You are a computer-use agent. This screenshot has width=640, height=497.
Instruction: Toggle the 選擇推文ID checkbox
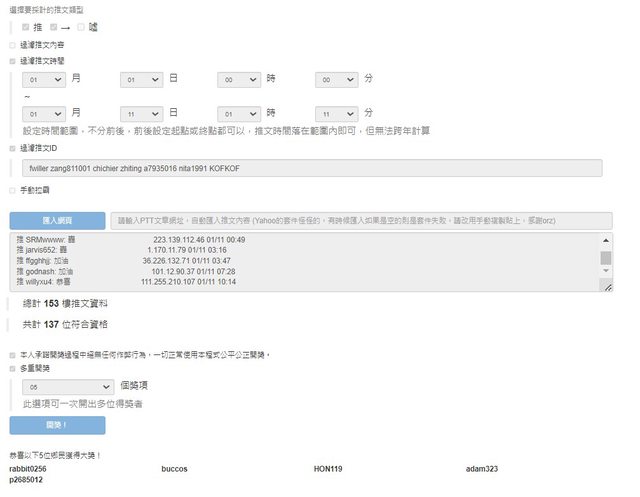pos(12,149)
